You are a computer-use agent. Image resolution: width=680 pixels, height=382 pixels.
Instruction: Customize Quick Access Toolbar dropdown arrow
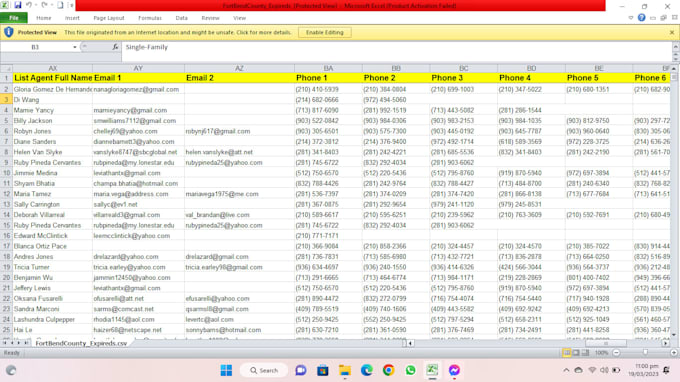72,6
